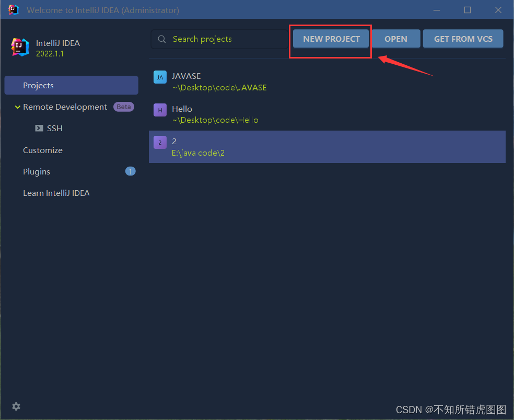The width and height of the screenshot is (514, 420).
Task: Click the SSH terminal icon
Action: [39, 128]
